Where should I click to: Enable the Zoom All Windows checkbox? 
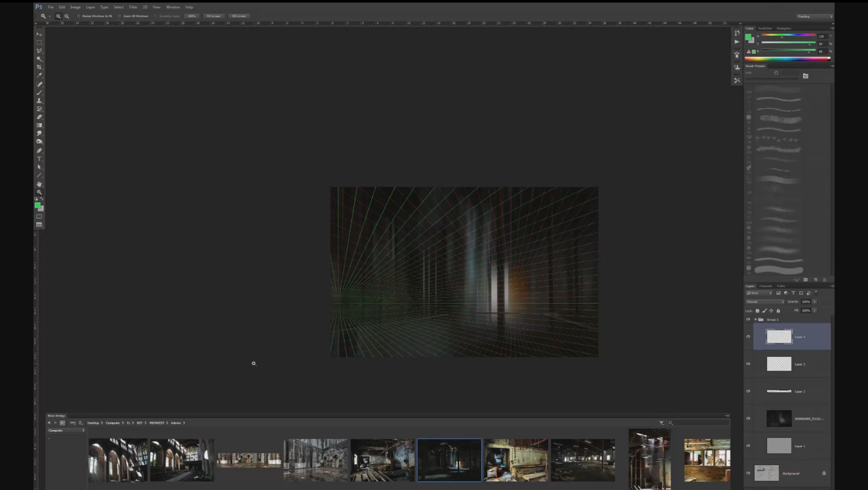120,16
